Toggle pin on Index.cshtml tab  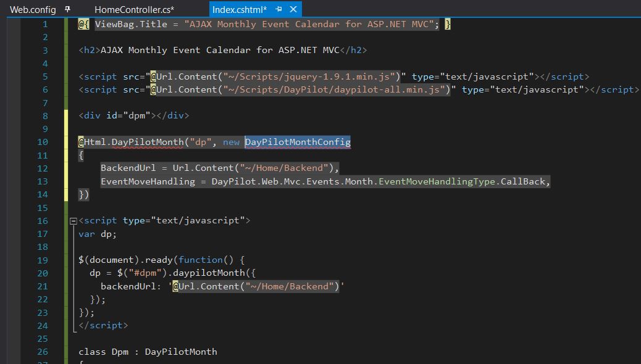pyautogui.click(x=279, y=9)
